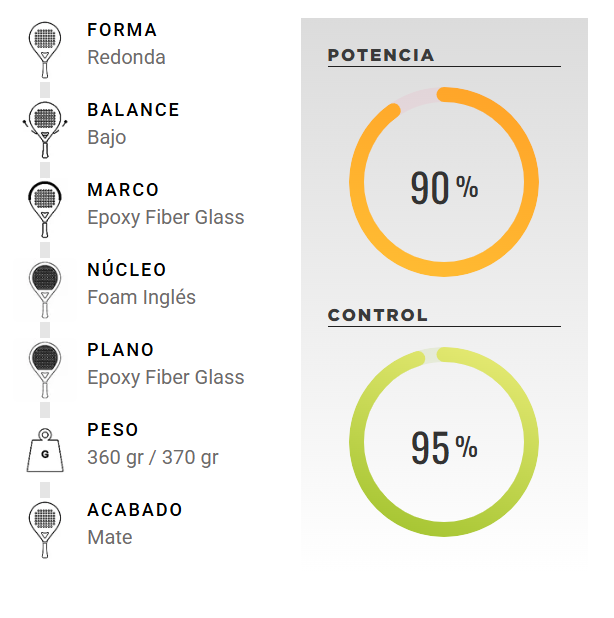Click the POTENCIA section title
Viewport: 614px width, 618px height.
381,55
